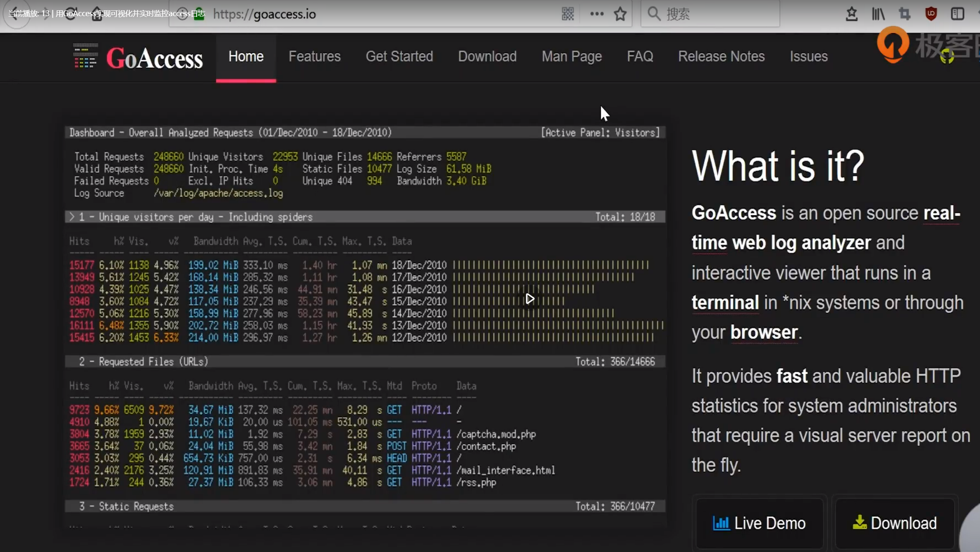Click the address bar URL goaccess.io
The height and width of the screenshot is (552, 980).
pyautogui.click(x=265, y=14)
